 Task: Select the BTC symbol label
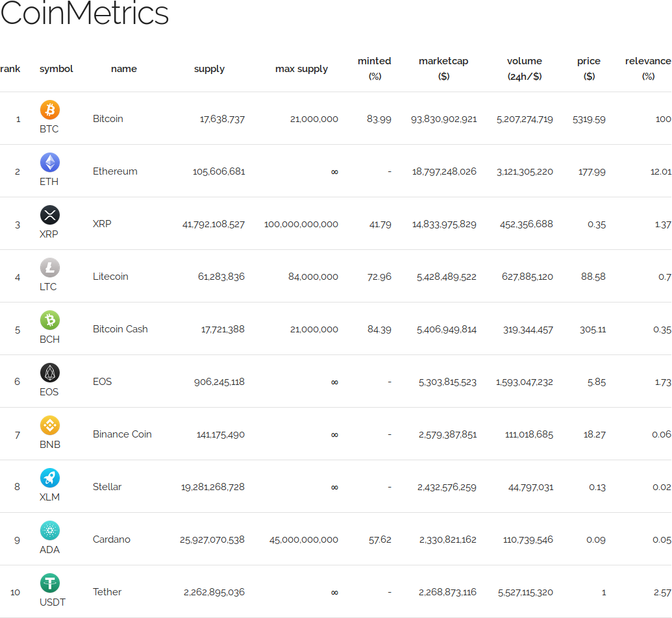point(49,129)
